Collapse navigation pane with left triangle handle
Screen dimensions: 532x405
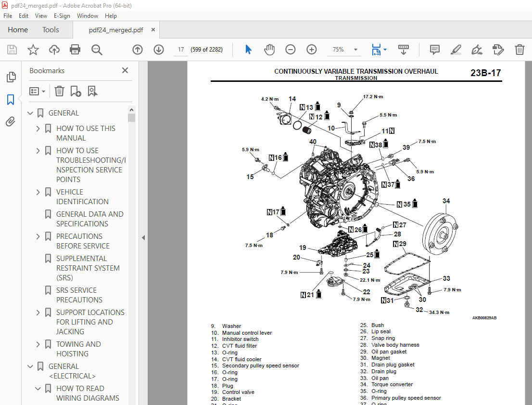143,237
